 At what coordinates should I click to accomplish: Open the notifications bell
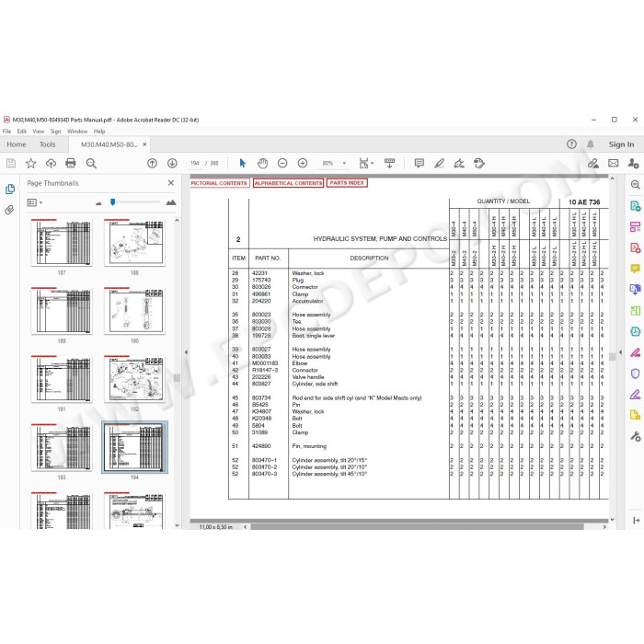[591, 144]
